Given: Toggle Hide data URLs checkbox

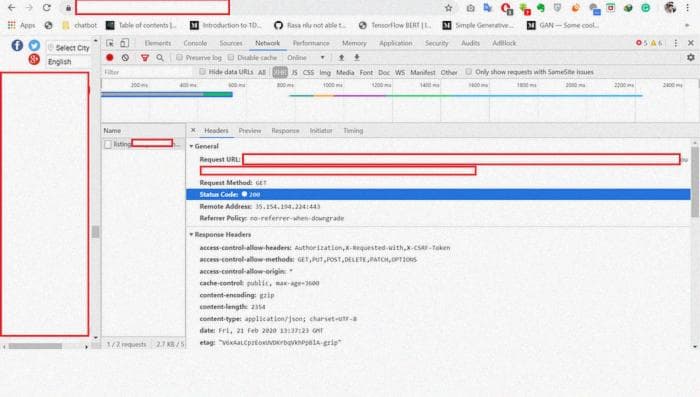Looking at the screenshot, I should pos(202,72).
